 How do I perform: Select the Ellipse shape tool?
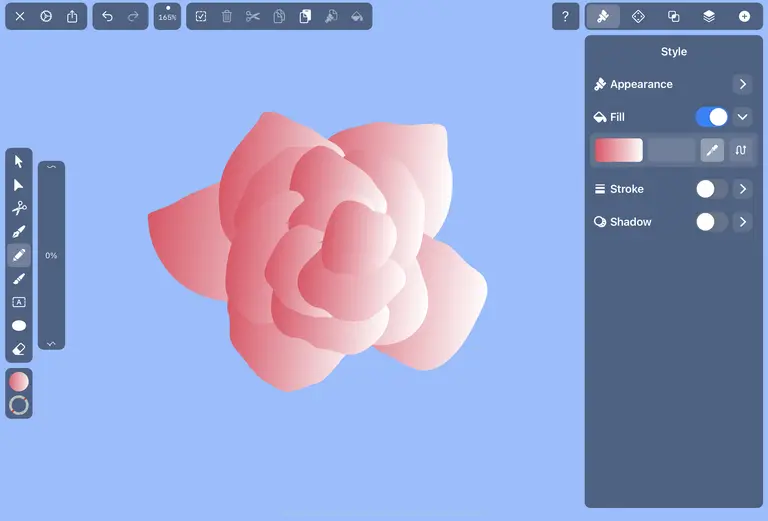click(x=19, y=326)
